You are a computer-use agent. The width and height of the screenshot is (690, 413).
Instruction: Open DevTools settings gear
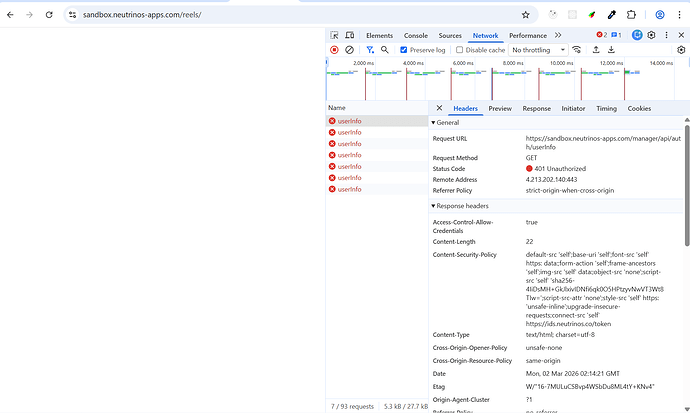[x=651, y=35]
